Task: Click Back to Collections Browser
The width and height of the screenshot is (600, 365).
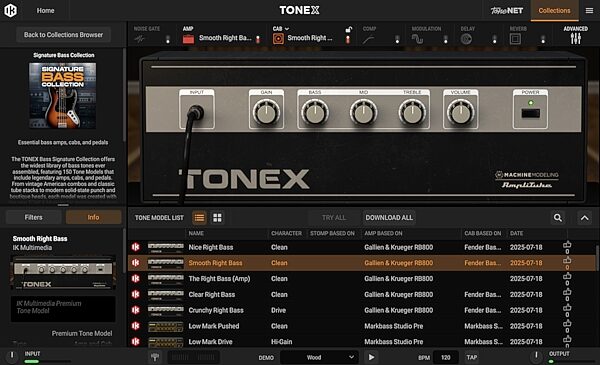Action: coord(64,35)
